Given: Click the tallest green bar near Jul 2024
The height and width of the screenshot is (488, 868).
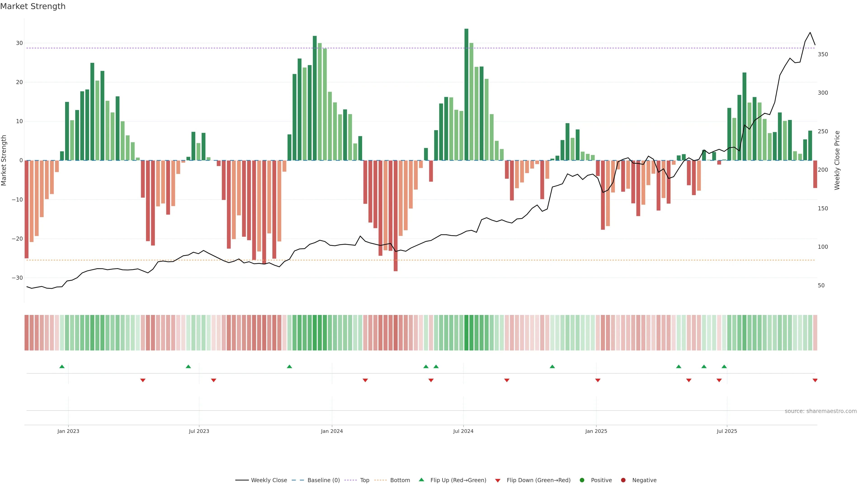Looking at the screenshot, I should pyautogui.click(x=466, y=94).
